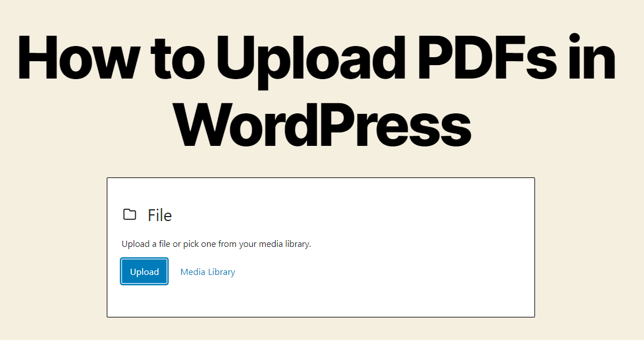Click blank area below the Upload button

[x=144, y=300]
